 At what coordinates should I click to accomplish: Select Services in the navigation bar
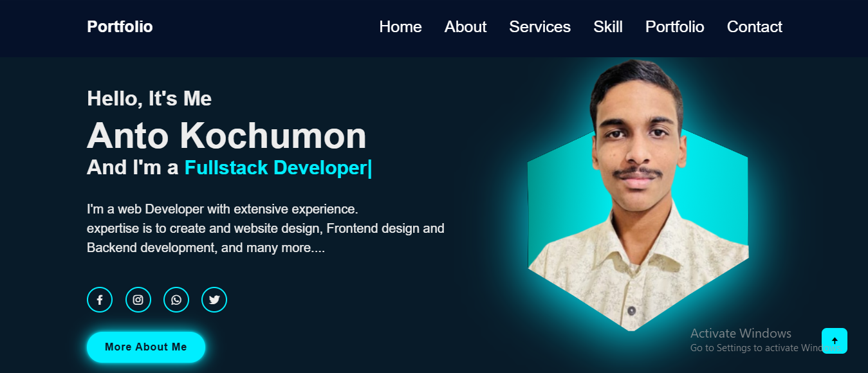[x=540, y=27]
